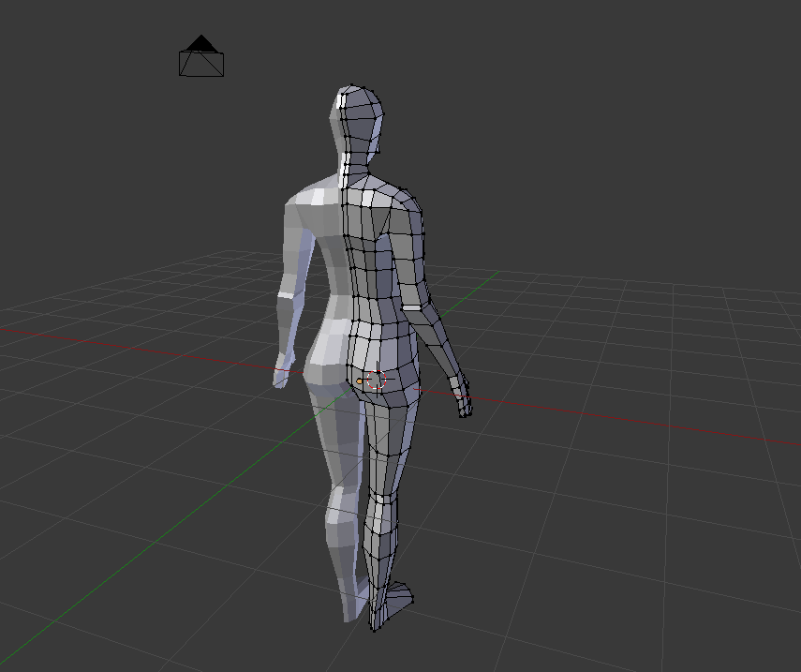The height and width of the screenshot is (672, 801).
Task: Click the wireframed hand of the figure
Action: click(x=461, y=396)
